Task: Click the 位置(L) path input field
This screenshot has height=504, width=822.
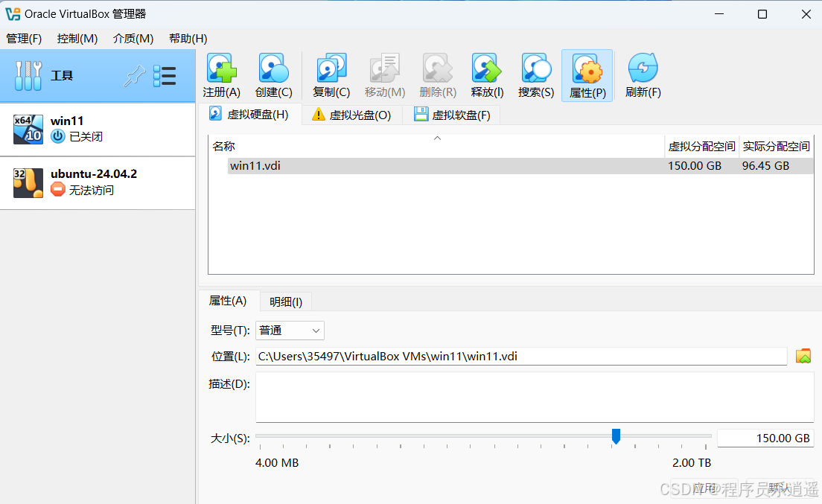Action: pyautogui.click(x=521, y=357)
